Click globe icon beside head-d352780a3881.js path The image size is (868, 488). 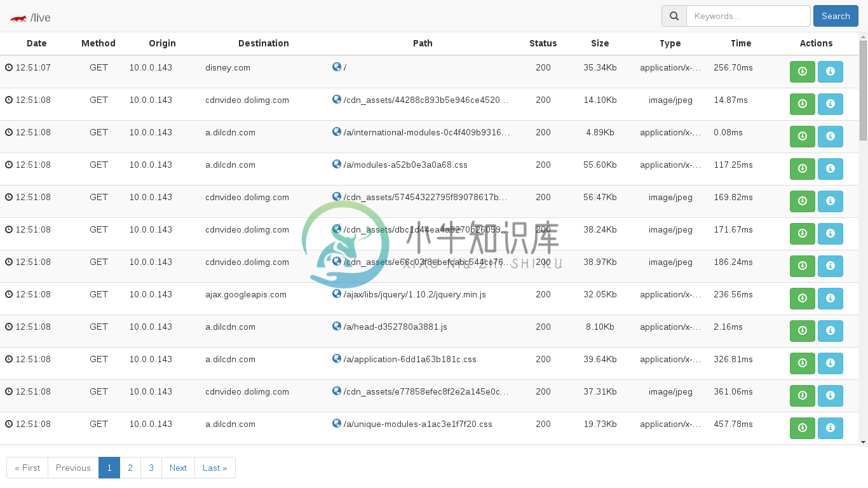(337, 326)
